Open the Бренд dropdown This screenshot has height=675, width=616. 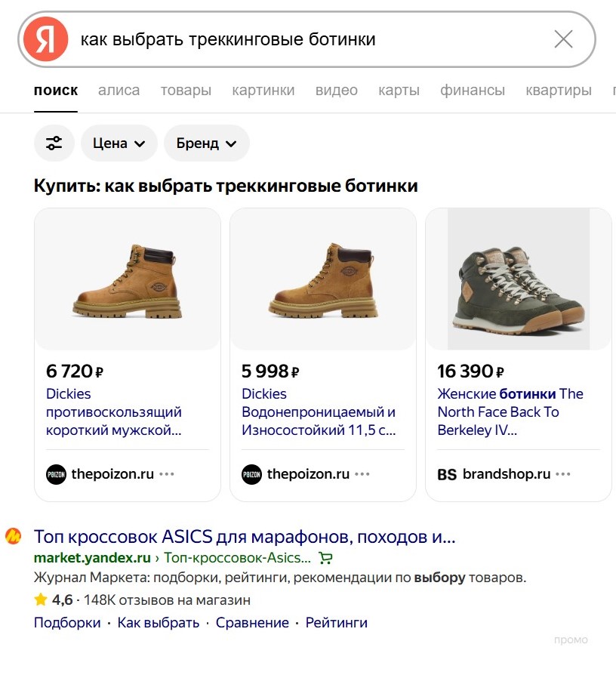[x=206, y=143]
